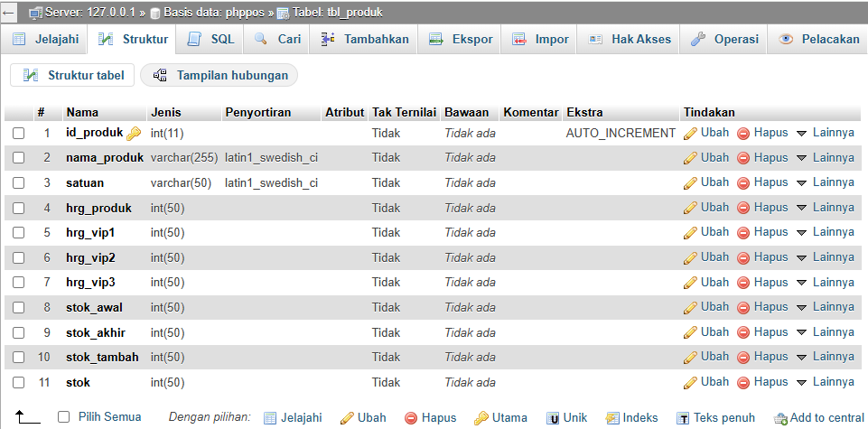The height and width of the screenshot is (429, 868).
Task: Click the Utama key icon in bottom bar
Action: pyautogui.click(x=481, y=418)
